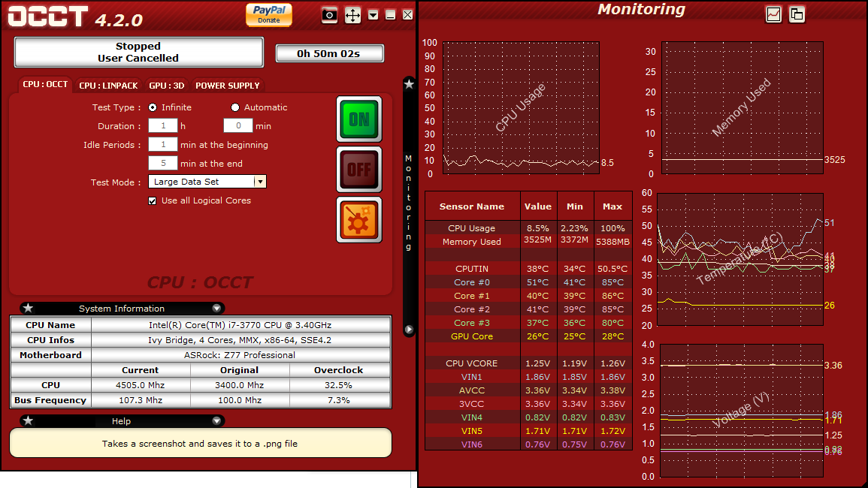Click the Sensor Name column header

tap(472, 206)
